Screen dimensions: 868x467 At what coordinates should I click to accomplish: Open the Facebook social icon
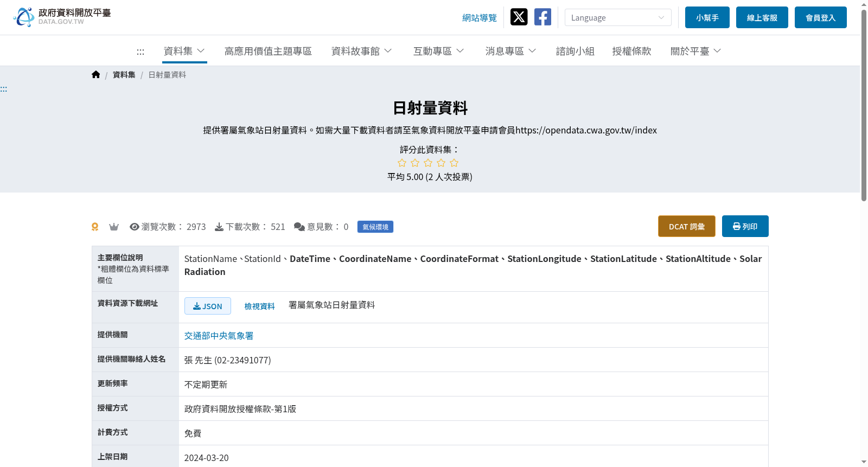(542, 17)
